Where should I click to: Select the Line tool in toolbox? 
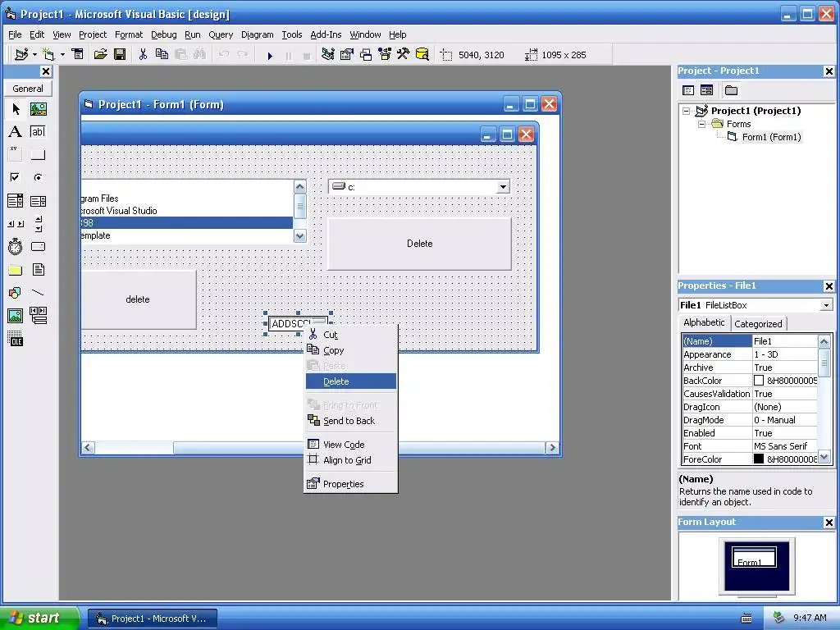[x=38, y=293]
